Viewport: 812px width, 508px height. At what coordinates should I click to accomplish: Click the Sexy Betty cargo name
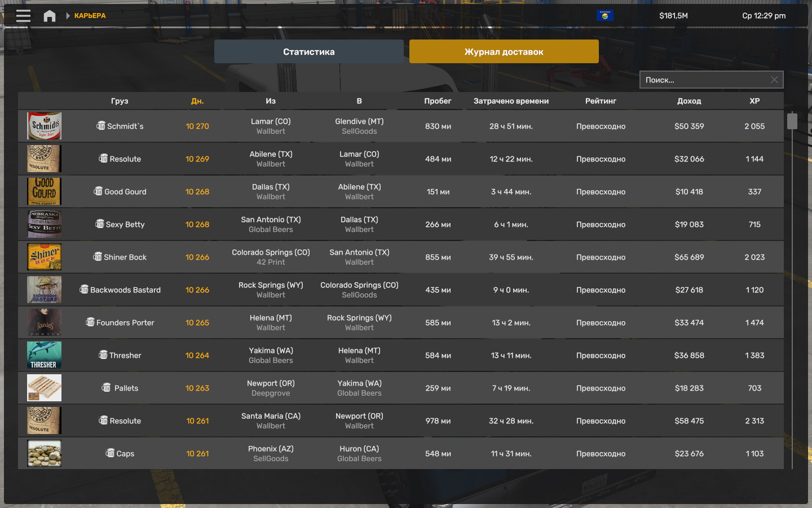click(125, 224)
